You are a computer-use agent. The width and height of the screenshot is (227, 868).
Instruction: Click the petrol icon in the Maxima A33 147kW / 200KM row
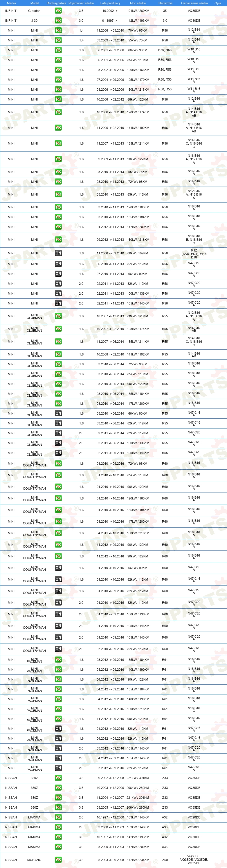(58, 847)
